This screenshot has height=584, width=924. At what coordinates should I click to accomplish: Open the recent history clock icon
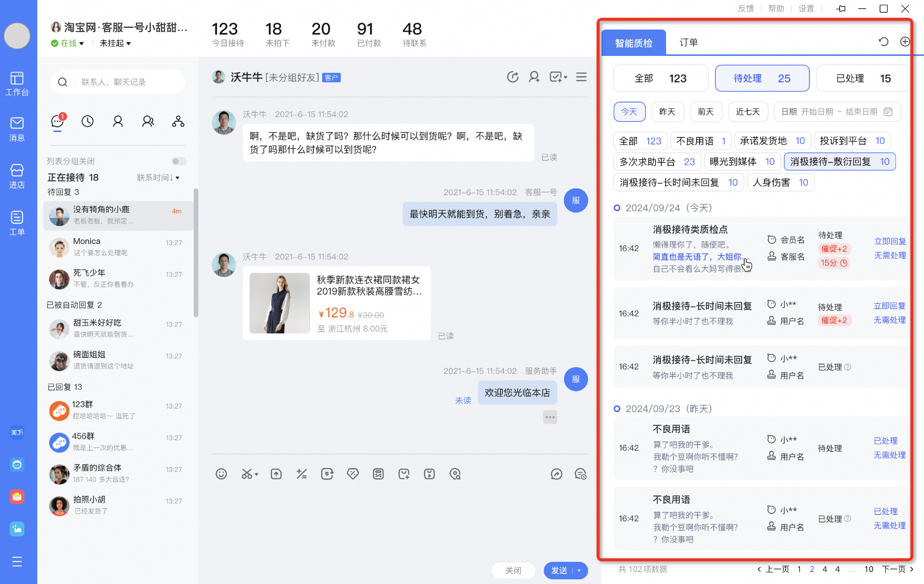pos(88,121)
